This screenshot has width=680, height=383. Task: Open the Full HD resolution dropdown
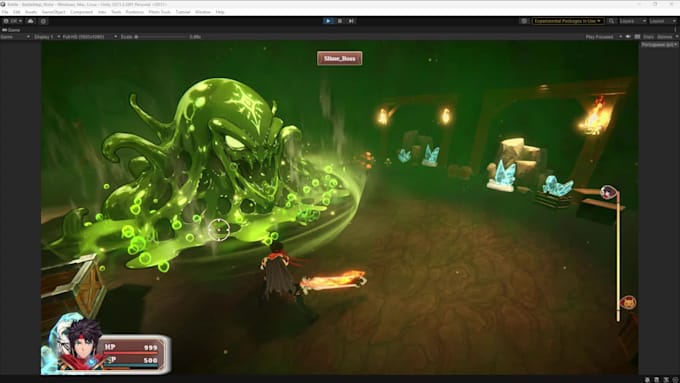pyautogui.click(x=90, y=37)
